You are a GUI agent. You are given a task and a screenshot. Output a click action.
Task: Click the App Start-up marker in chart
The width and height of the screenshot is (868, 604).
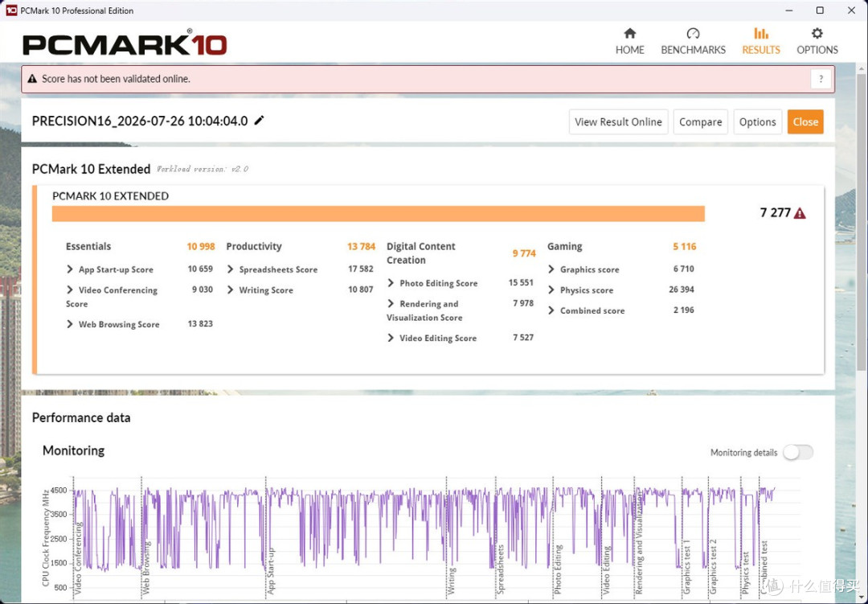tap(271, 571)
